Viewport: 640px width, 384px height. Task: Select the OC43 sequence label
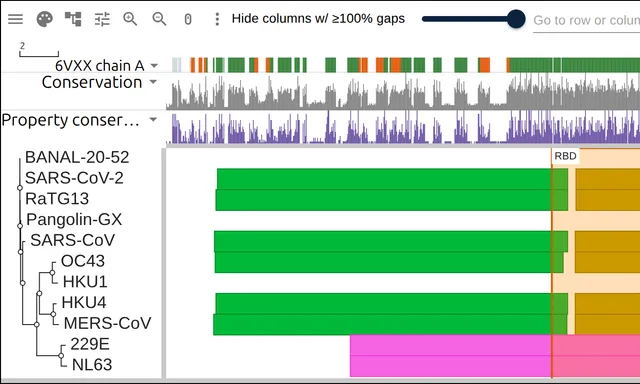click(83, 261)
